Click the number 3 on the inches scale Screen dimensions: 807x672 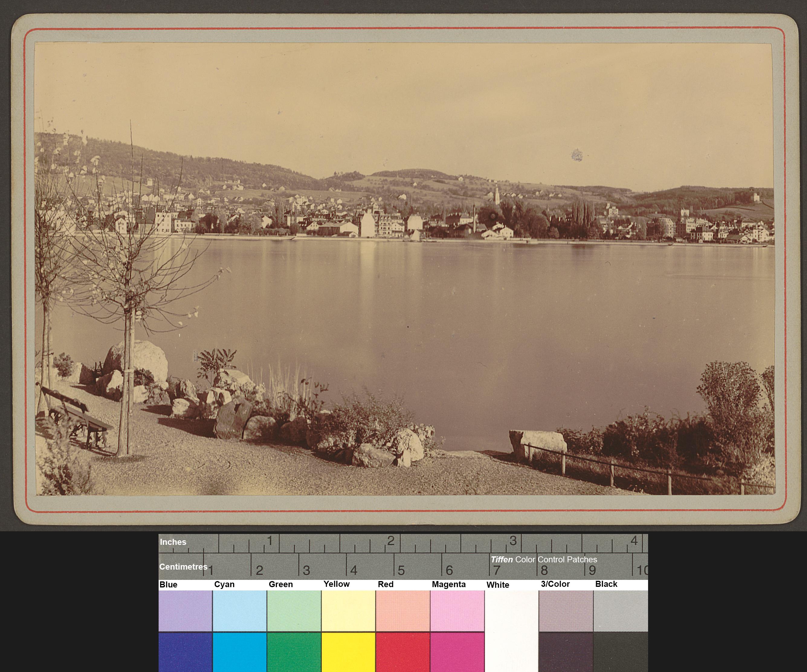(513, 541)
